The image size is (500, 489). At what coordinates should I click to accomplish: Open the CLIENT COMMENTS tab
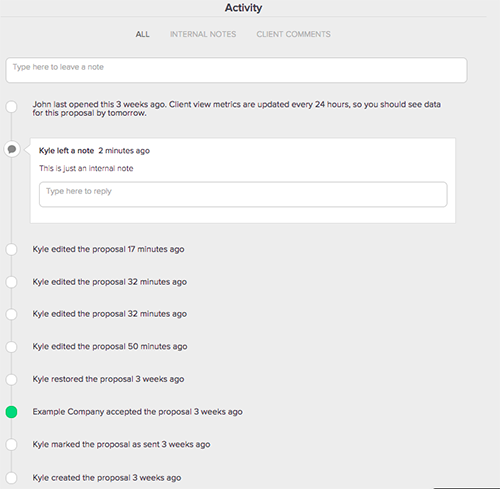pyautogui.click(x=293, y=34)
